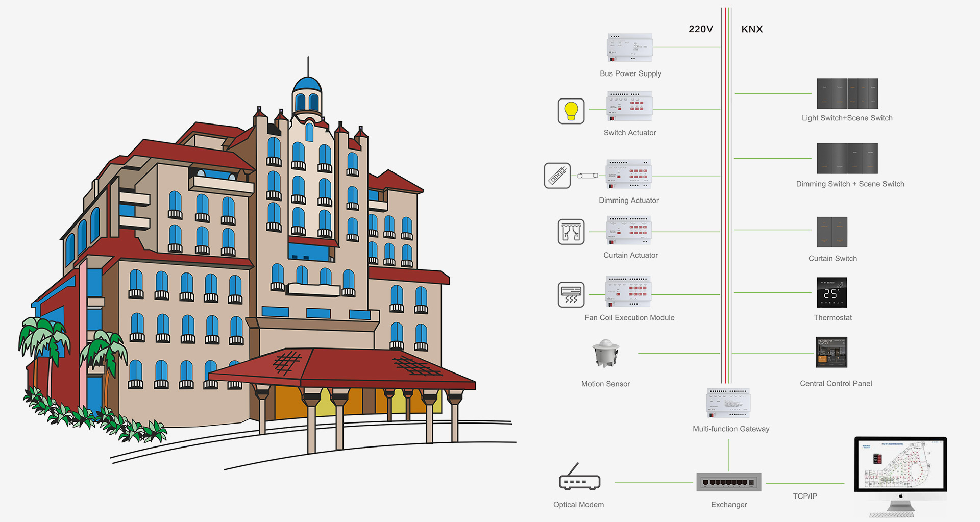This screenshot has width=980, height=522.
Task: Click the Light Switch+Scene Switch label
Action: (x=847, y=118)
